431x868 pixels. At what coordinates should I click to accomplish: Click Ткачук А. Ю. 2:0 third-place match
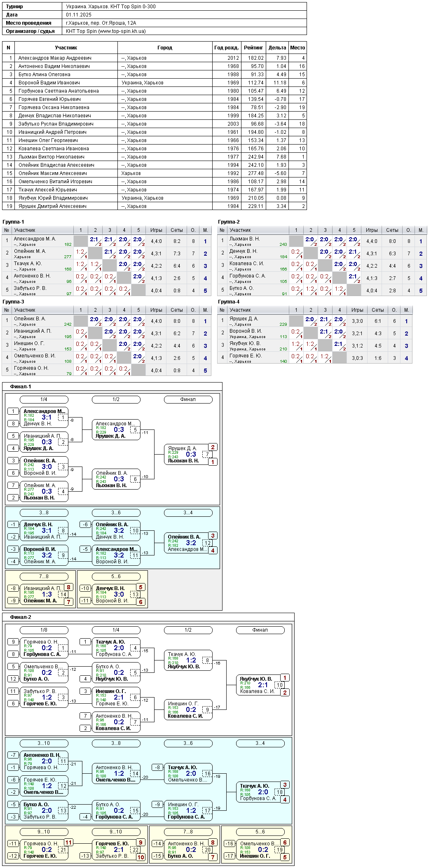pyautogui.click(x=263, y=792)
